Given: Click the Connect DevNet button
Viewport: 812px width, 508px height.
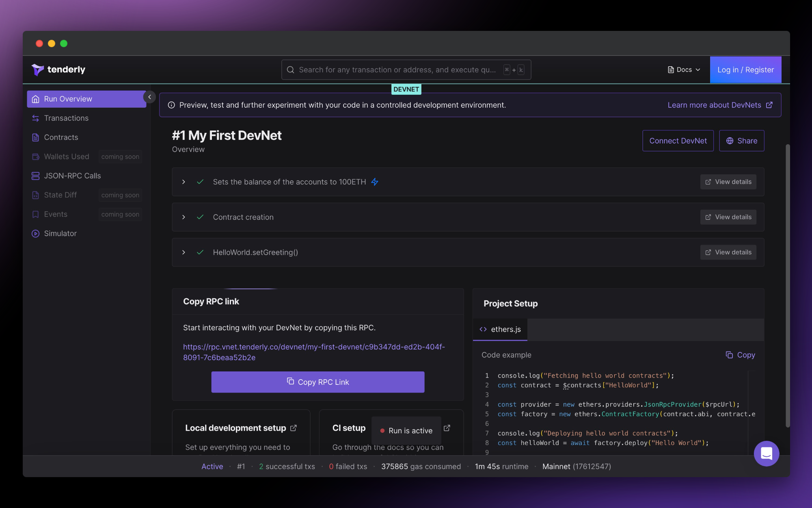Looking at the screenshot, I should coord(678,141).
